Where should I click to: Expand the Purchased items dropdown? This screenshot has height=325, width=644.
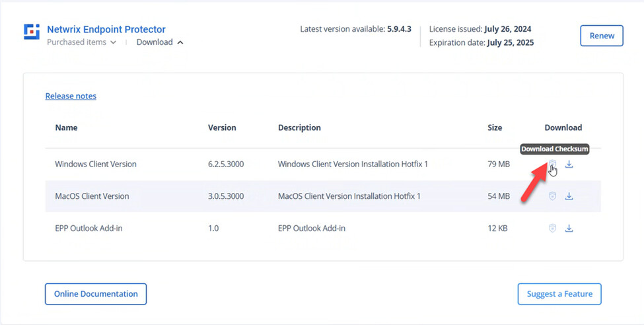point(81,42)
